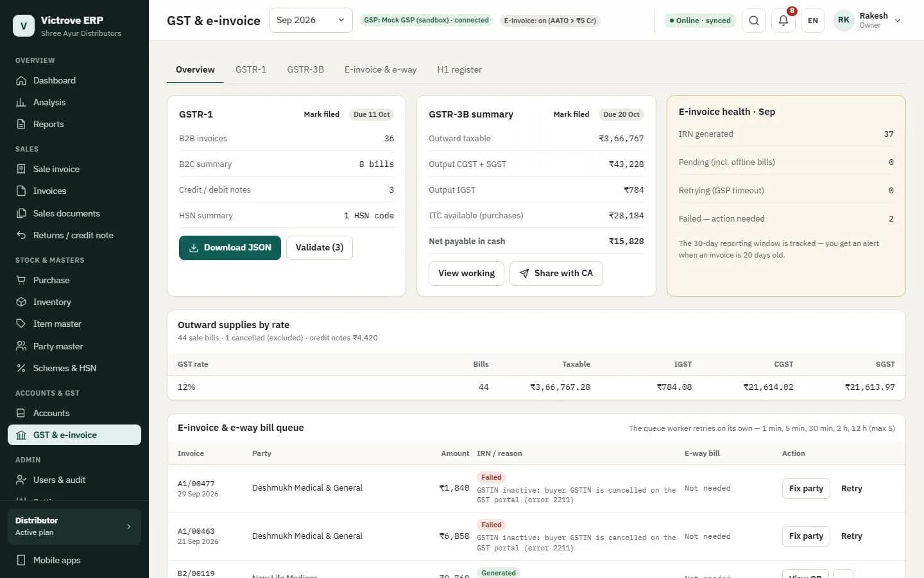The height and width of the screenshot is (578, 924).
Task: Click the Party master people icon
Action: coord(21,346)
